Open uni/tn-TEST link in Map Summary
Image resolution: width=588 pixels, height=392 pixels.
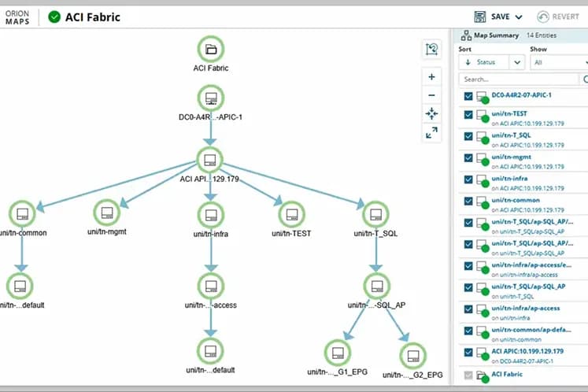point(508,113)
